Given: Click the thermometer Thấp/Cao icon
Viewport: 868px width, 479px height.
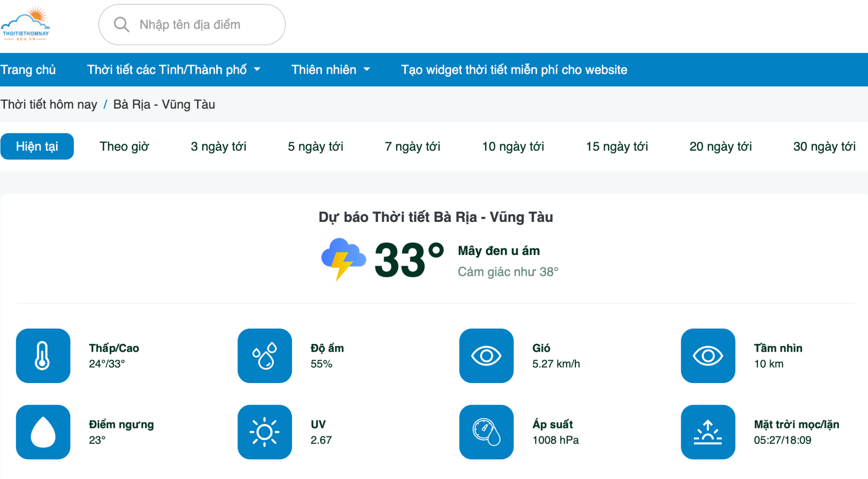Looking at the screenshot, I should pos(43,356).
